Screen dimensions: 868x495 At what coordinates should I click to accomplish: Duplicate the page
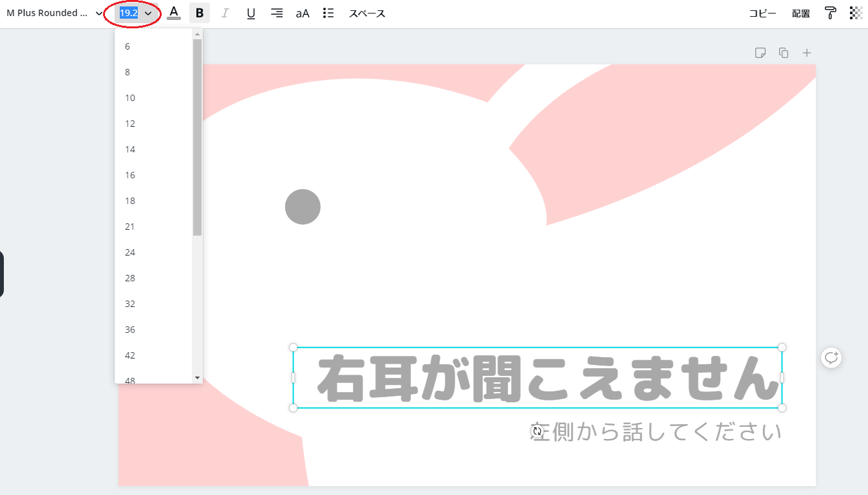coord(784,53)
